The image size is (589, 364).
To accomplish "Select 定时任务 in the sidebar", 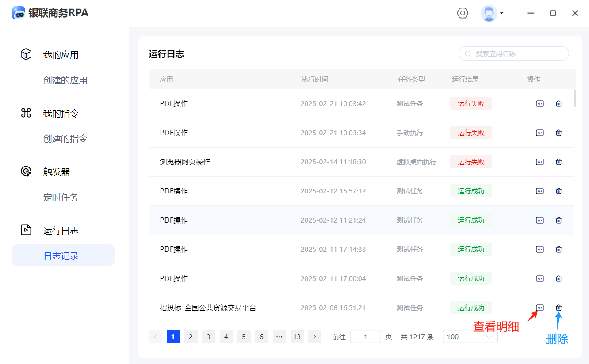I will [x=61, y=197].
